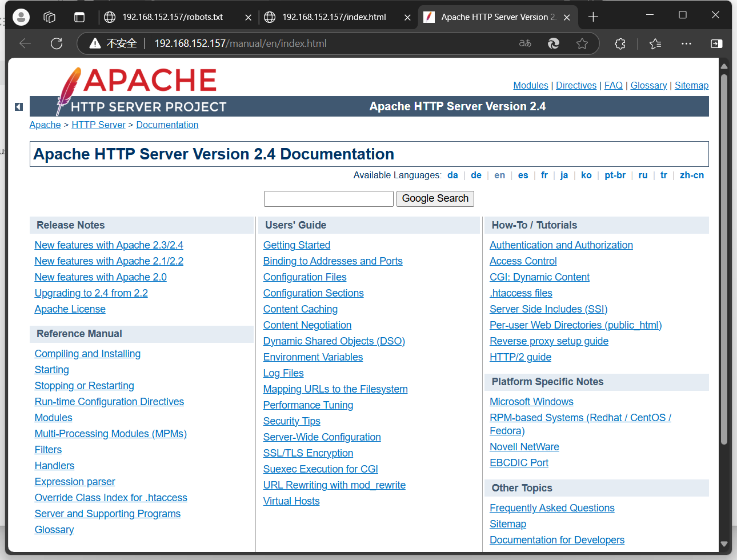The image size is (737, 560).
Task: Switch language to fr
Action: (x=544, y=175)
